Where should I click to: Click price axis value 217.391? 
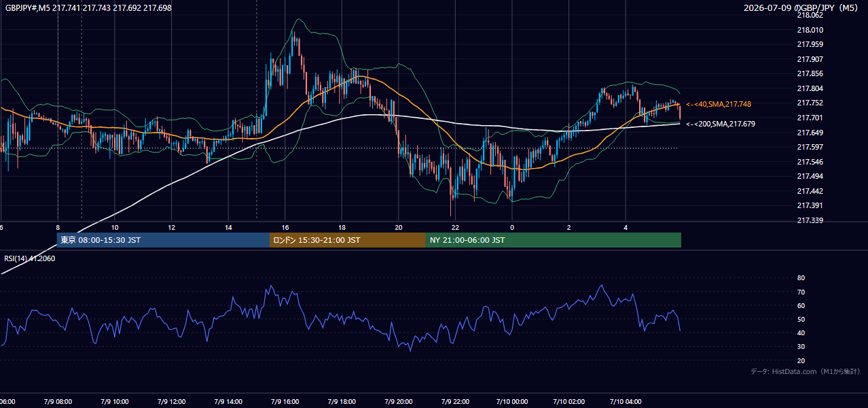coord(810,205)
